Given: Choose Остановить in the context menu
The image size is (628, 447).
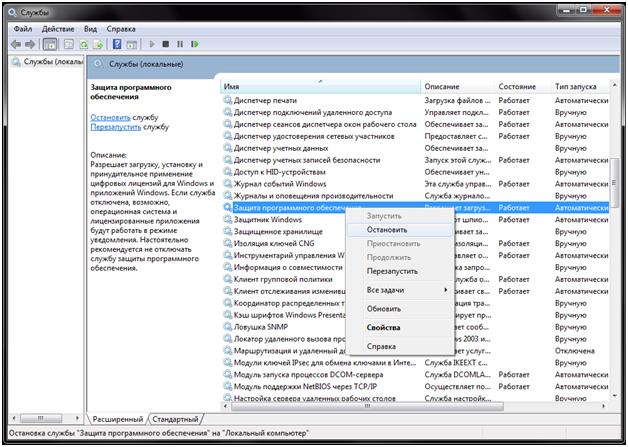Looking at the screenshot, I should pyautogui.click(x=387, y=230).
